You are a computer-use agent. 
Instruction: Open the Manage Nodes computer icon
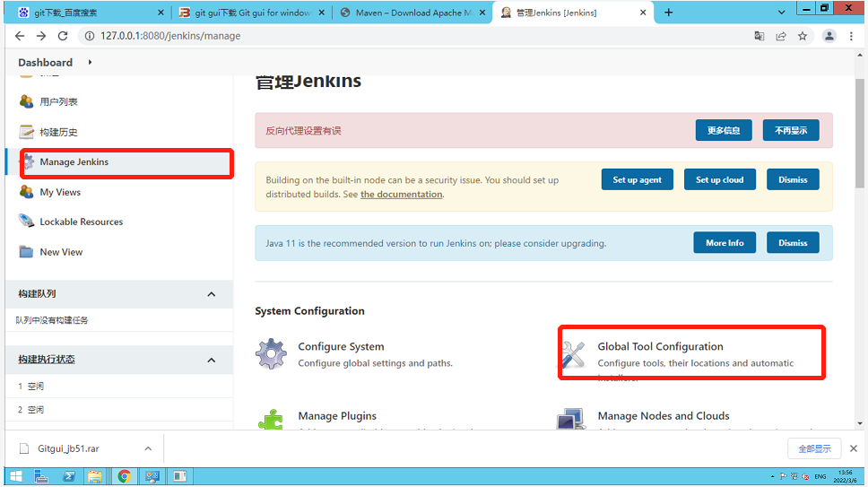pyautogui.click(x=571, y=419)
